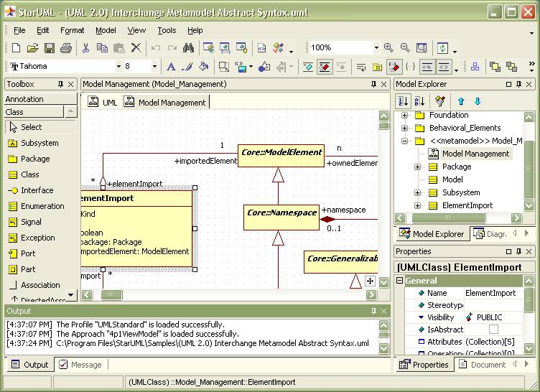Collapse the metamodel Model_M tree node

pos(405,141)
